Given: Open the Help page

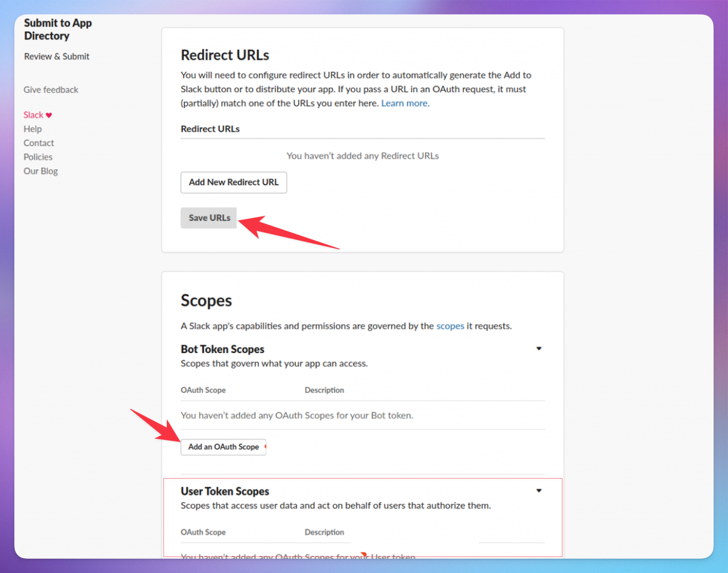Looking at the screenshot, I should pyautogui.click(x=32, y=128).
